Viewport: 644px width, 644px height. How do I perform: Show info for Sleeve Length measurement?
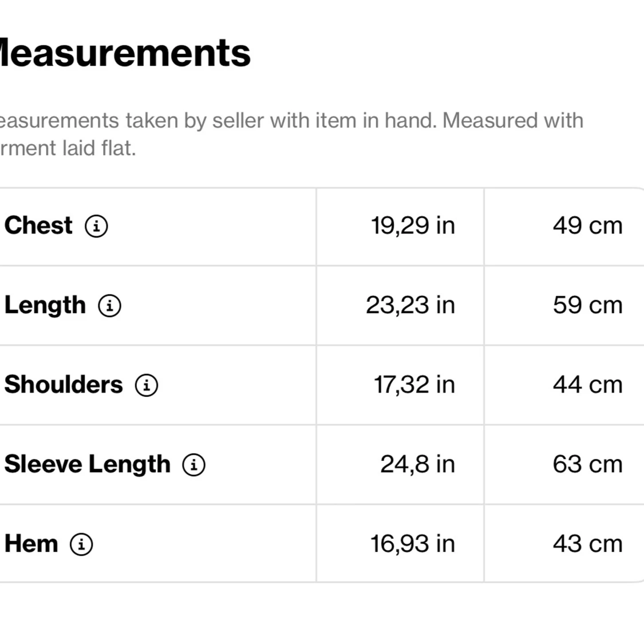point(194,465)
